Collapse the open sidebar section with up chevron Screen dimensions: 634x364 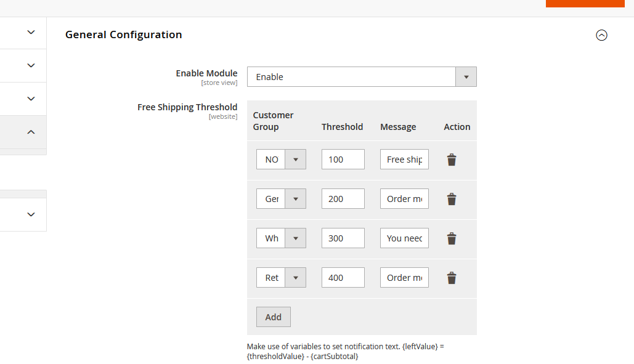(x=31, y=132)
